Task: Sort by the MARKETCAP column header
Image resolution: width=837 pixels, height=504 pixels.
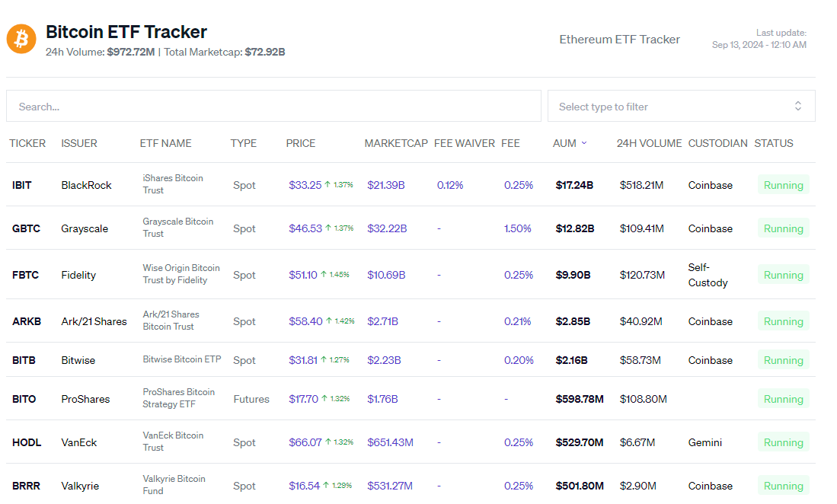Action: coord(396,143)
